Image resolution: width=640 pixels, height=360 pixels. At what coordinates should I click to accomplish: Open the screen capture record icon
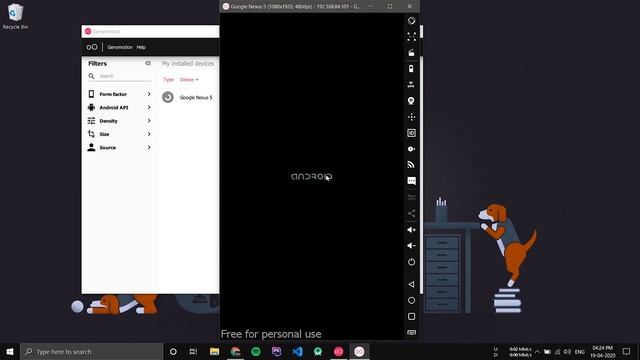pos(411,149)
